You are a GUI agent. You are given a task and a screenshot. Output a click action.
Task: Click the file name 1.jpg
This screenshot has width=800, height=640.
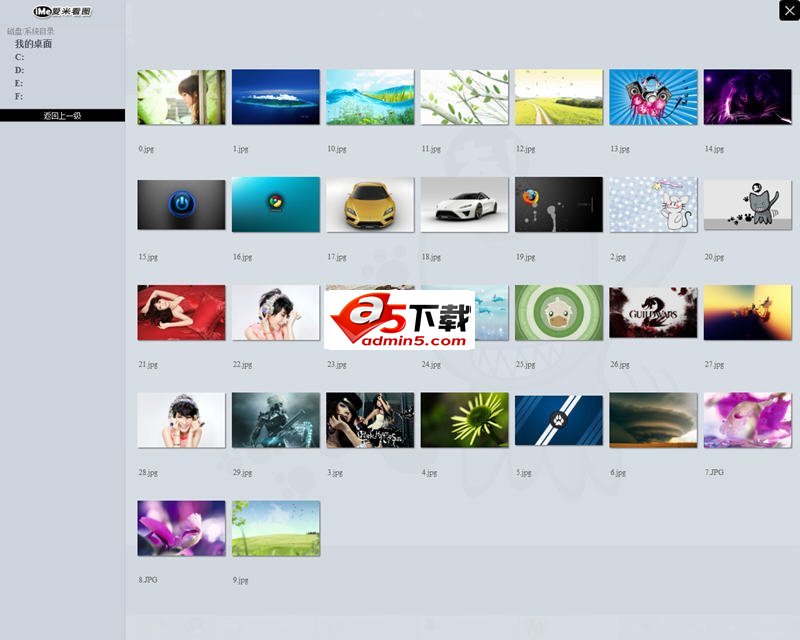[x=240, y=149]
